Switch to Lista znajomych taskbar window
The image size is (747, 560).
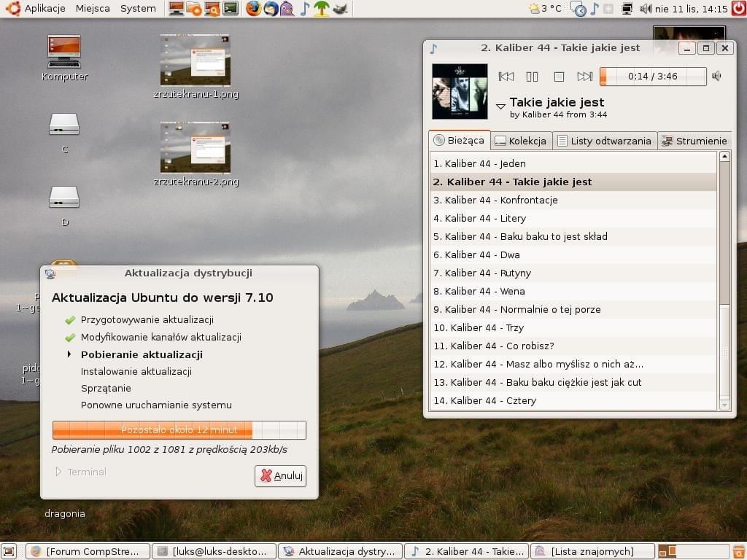click(592, 551)
